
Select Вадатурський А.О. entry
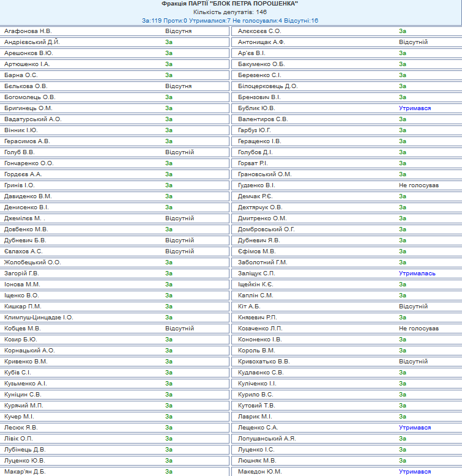33,119
